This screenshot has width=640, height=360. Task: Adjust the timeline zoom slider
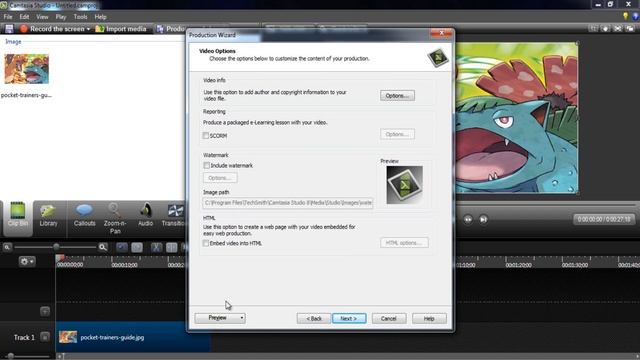56,247
